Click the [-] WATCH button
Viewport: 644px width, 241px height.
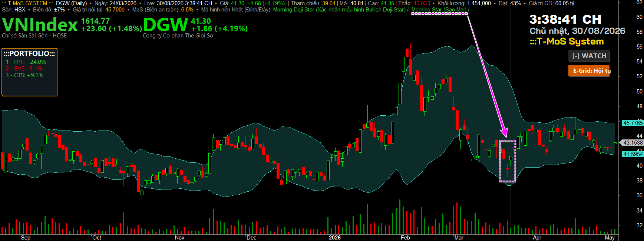pos(589,56)
